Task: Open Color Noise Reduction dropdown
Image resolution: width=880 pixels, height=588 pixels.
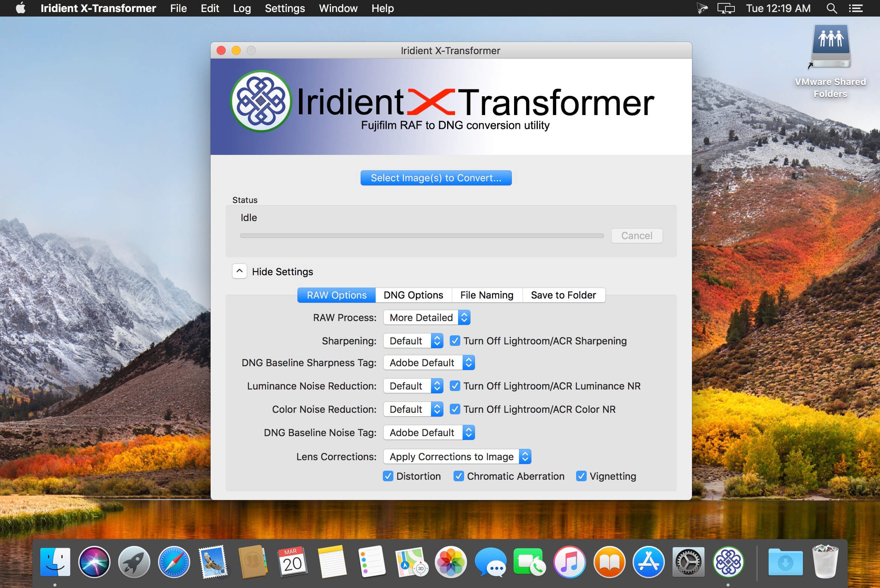Action: 413,409
